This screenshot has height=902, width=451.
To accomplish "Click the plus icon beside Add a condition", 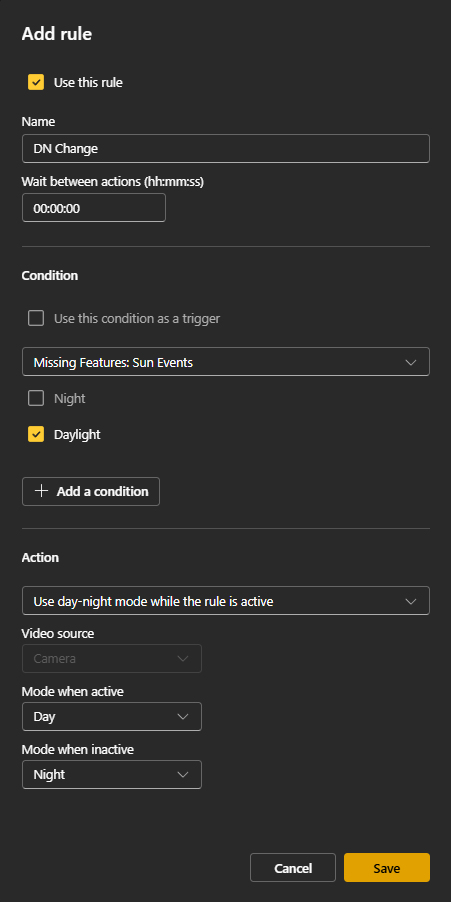I will click(41, 491).
